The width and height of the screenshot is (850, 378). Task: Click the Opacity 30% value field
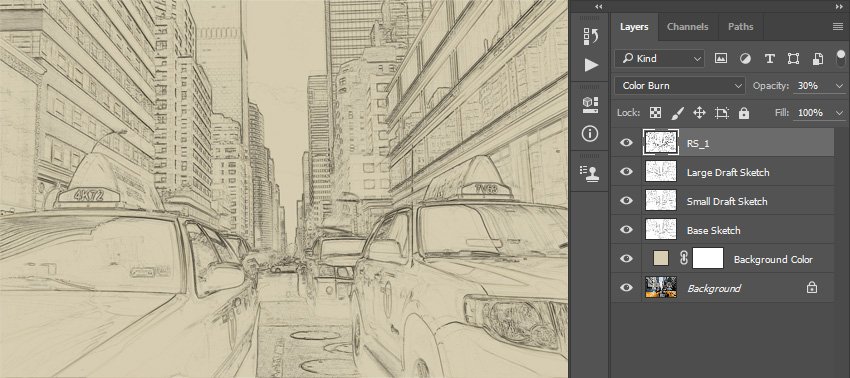[x=812, y=86]
